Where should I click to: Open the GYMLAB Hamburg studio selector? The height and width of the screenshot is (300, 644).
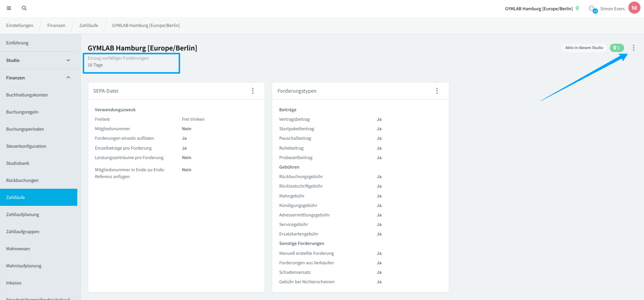click(539, 9)
